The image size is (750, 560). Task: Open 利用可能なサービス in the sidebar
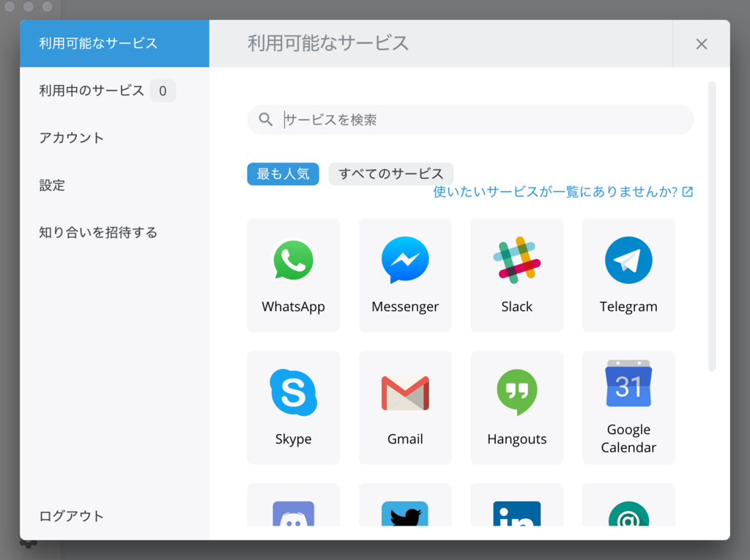coord(114,43)
